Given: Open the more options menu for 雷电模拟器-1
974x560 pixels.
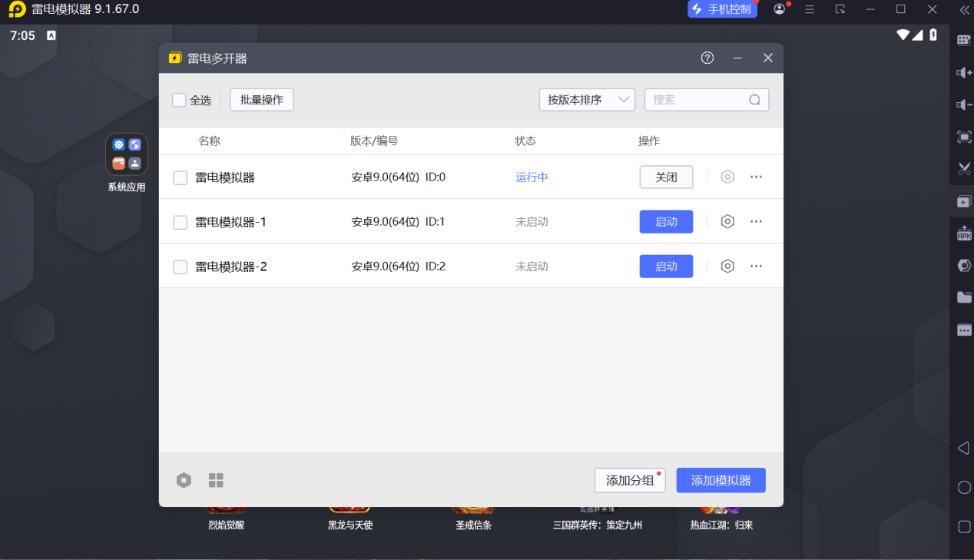Looking at the screenshot, I should (x=756, y=221).
